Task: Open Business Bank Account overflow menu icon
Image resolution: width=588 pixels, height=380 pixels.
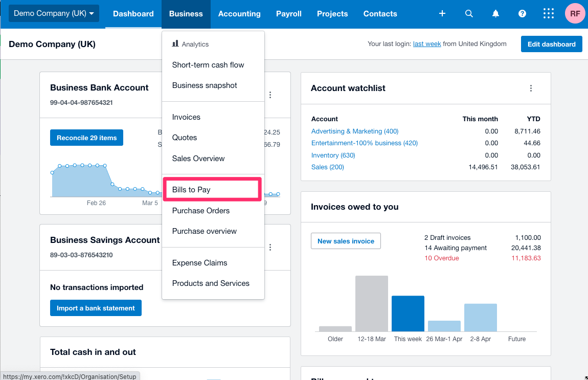Action: (x=270, y=95)
